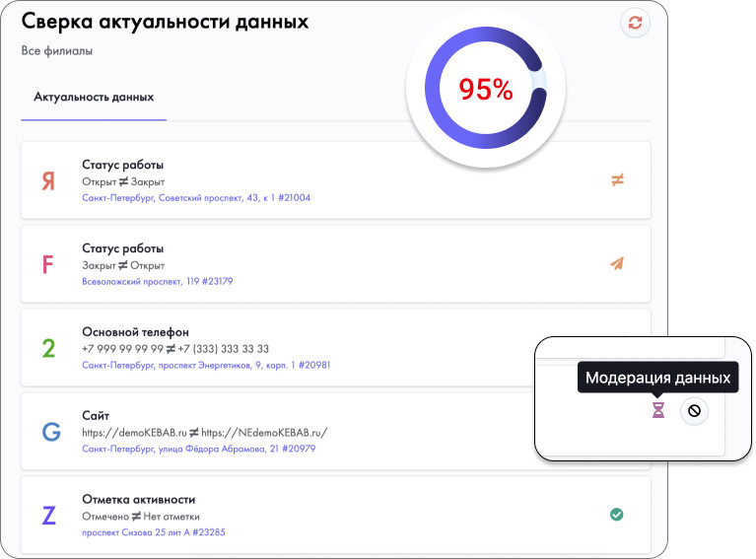Click the round cancel (ban) button
Screen dimensions: 756x559
coord(694,410)
